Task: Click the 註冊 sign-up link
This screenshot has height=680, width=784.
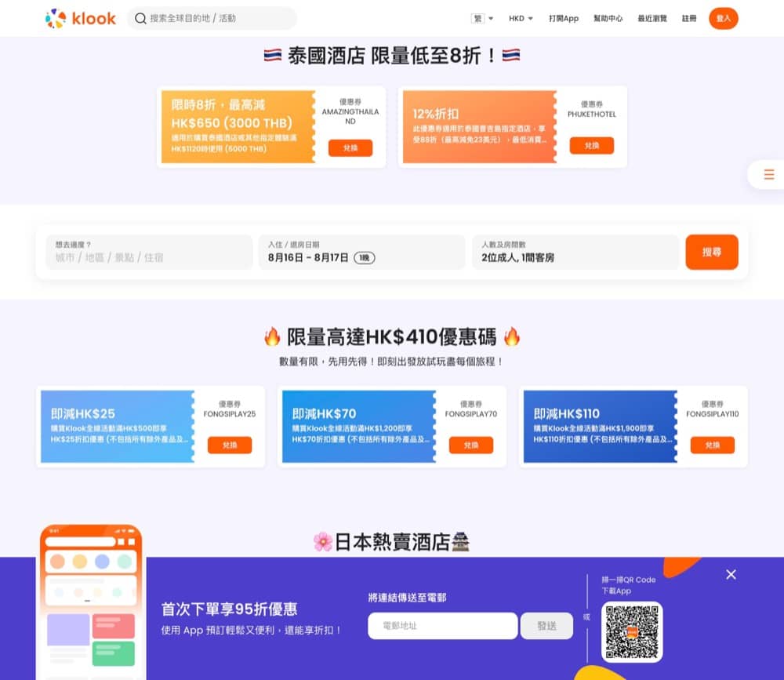Action: pyautogui.click(x=688, y=18)
